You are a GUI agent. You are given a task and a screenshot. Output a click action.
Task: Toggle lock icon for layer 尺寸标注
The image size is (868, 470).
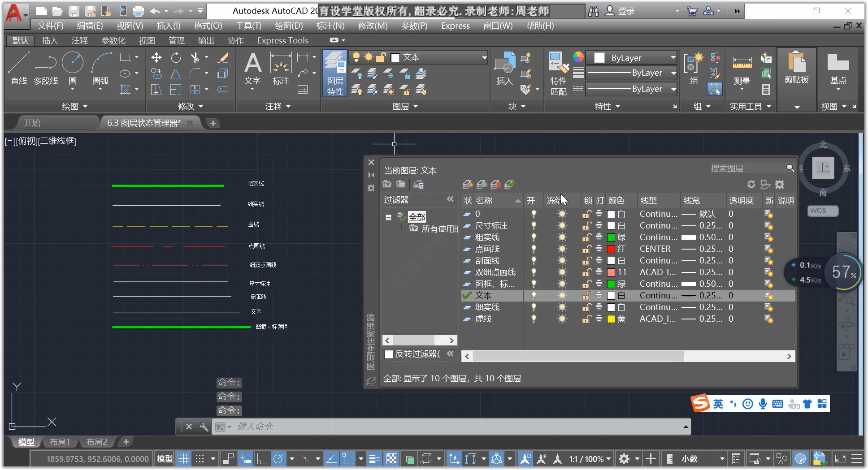586,225
